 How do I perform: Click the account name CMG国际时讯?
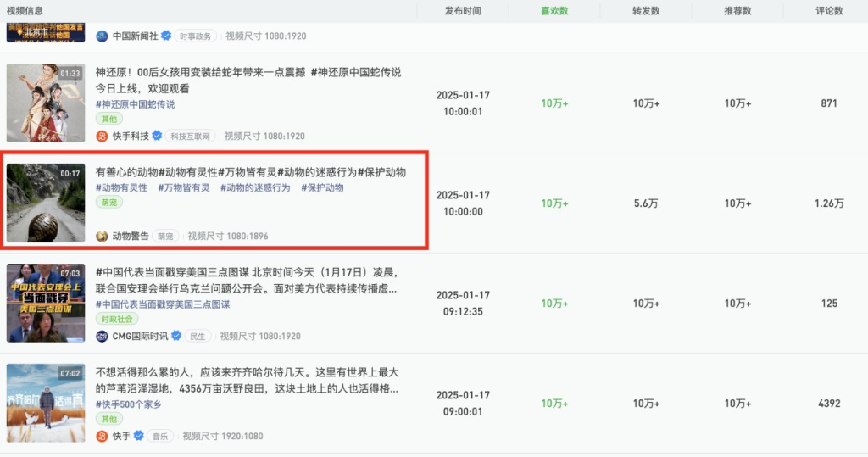click(140, 336)
